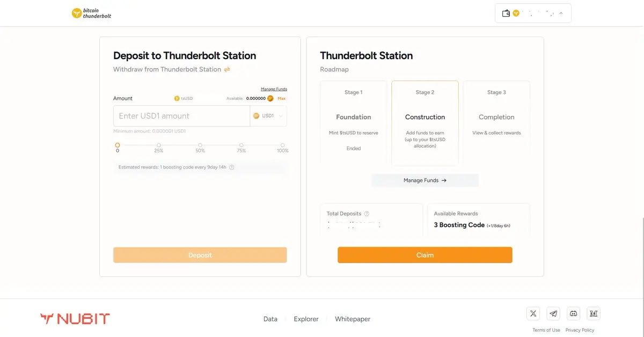Open Privacy Policy link
The width and height of the screenshot is (644, 337).
tap(580, 330)
